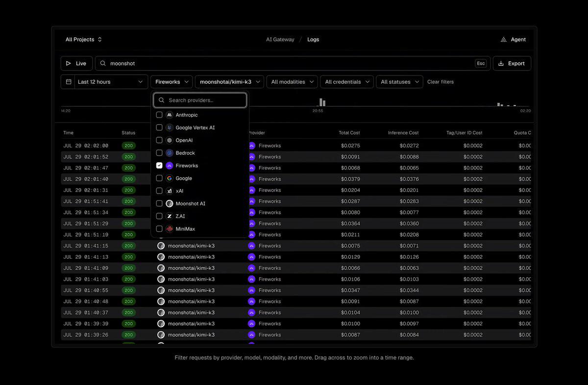Click the OpenAI logo icon in list
The image size is (588, 385).
click(x=170, y=140)
